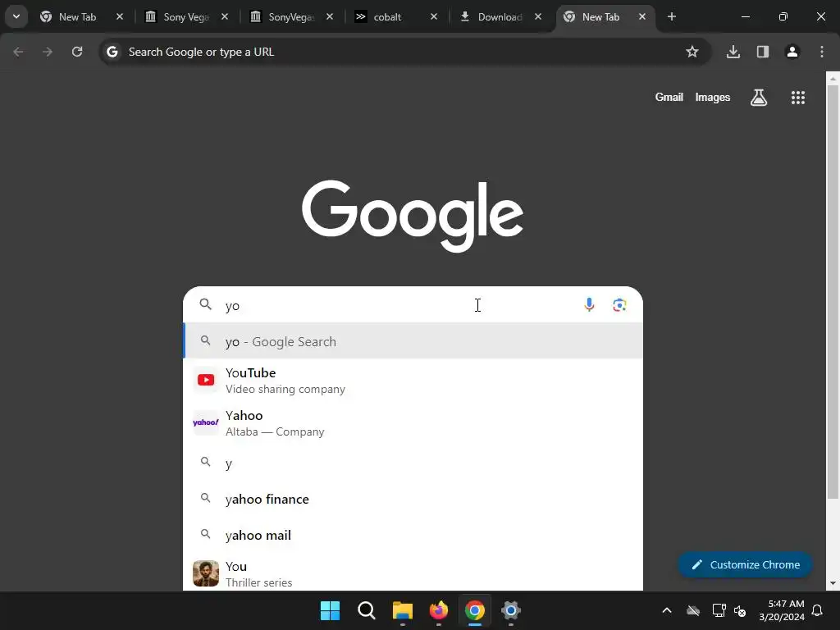
Task: Open Firefox from the taskbar
Action: (x=439, y=610)
